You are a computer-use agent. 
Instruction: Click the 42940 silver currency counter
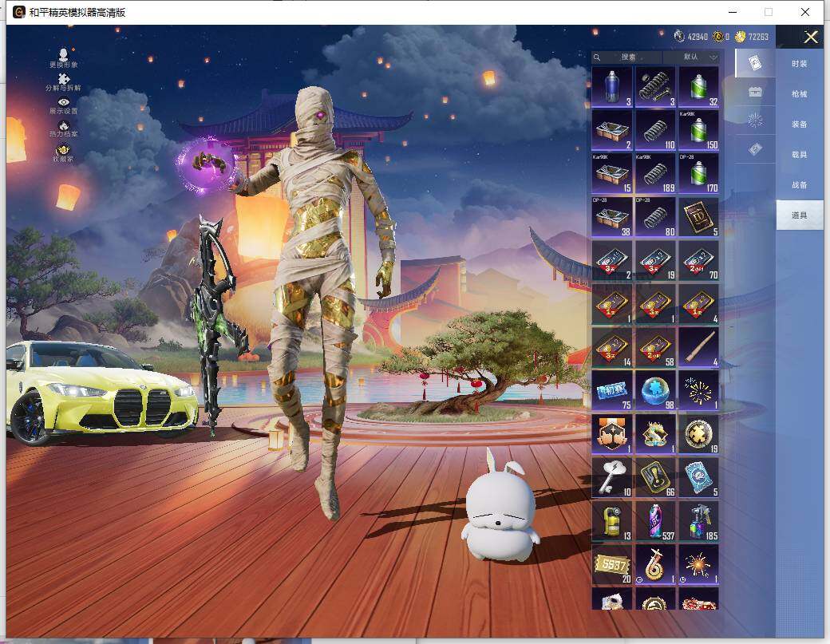[691, 37]
